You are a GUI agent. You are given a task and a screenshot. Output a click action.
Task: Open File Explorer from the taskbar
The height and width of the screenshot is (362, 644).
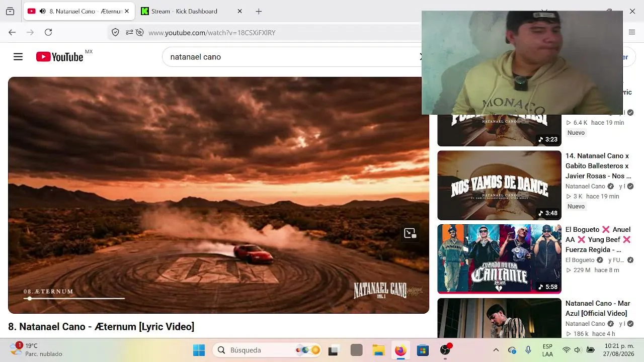[x=378, y=350]
